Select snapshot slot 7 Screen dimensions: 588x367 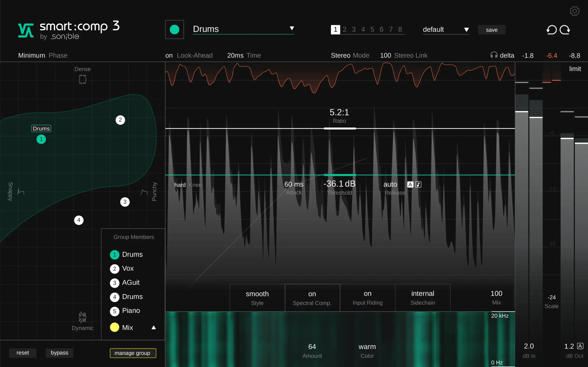(391, 29)
